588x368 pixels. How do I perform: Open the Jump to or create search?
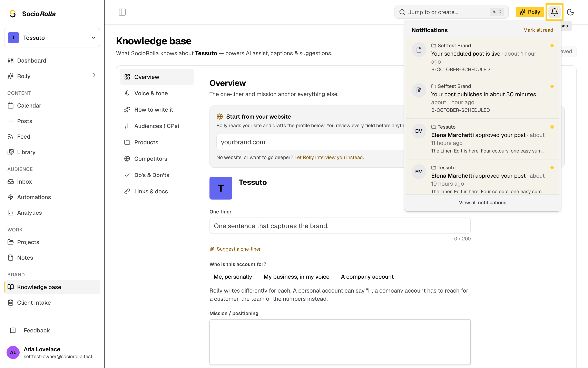(451, 12)
